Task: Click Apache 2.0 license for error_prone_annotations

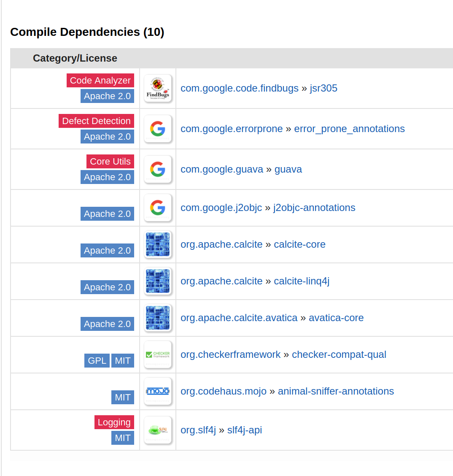Action: pyautogui.click(x=108, y=137)
